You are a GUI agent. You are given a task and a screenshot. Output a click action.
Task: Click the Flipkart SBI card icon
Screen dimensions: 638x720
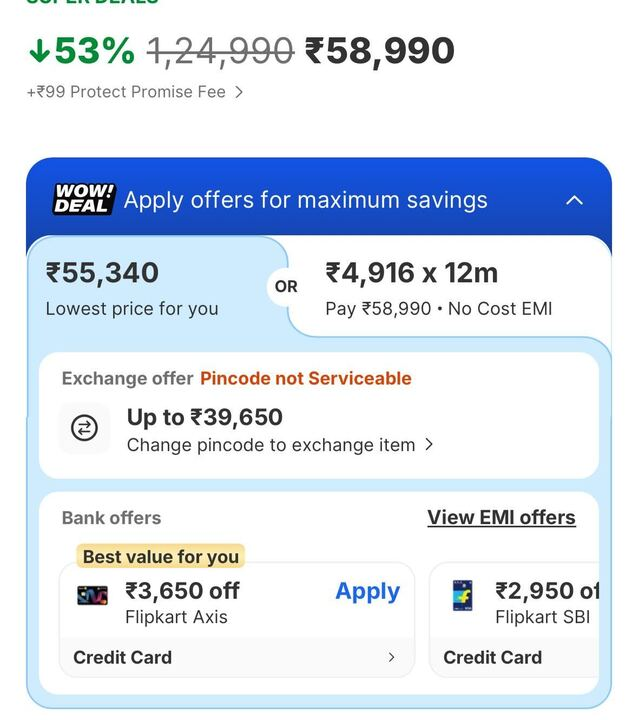point(463,595)
